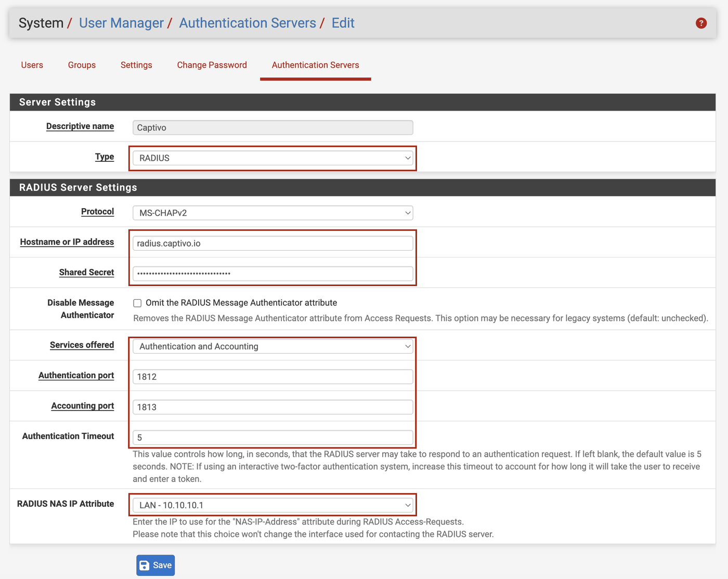The image size is (728, 579).
Task: Focus the Hostname or IP address field
Action: point(273,243)
